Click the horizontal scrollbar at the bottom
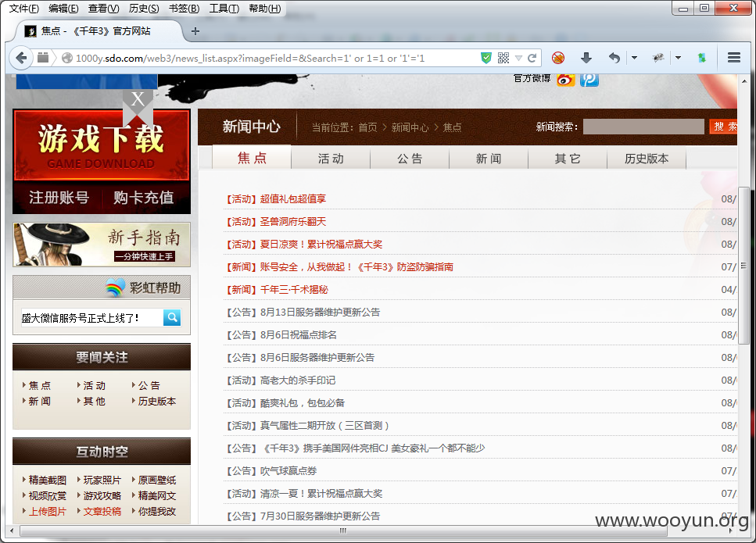Screen dimensions: 756x543 point(343,530)
